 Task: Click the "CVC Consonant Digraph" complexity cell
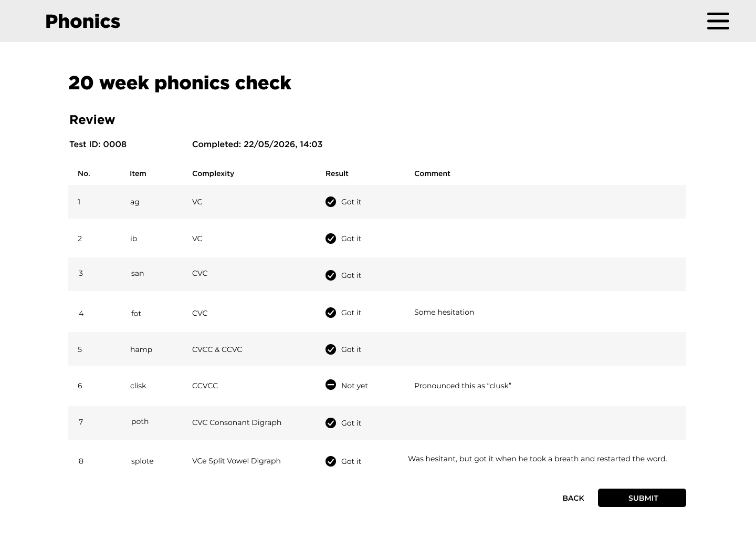click(x=236, y=422)
